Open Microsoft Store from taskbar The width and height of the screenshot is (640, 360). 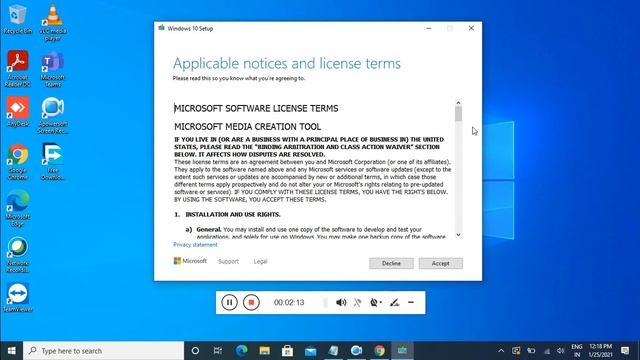click(x=287, y=351)
